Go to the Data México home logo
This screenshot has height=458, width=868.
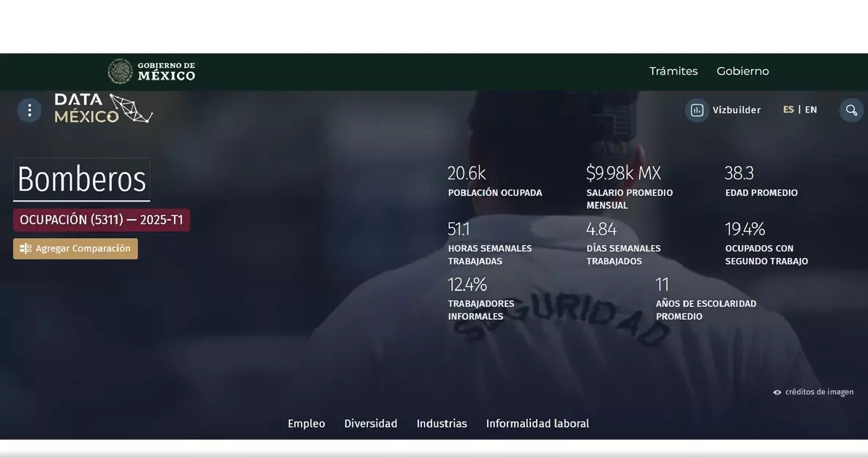point(104,108)
